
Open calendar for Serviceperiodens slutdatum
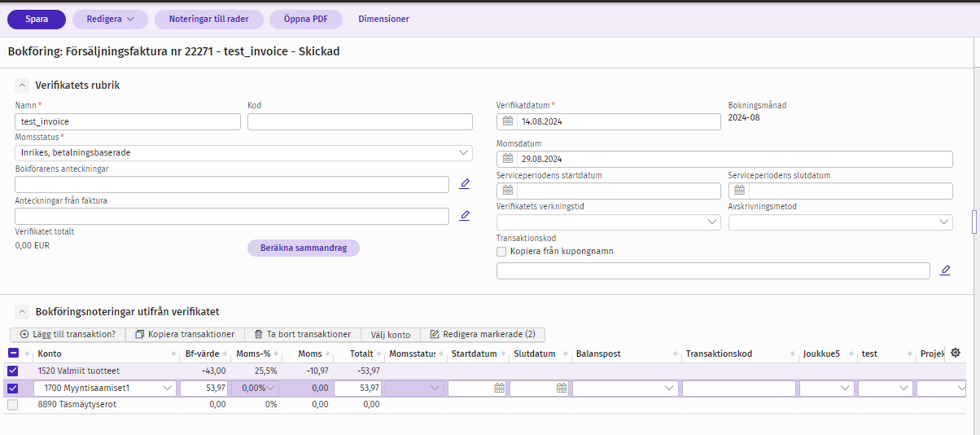tap(739, 191)
